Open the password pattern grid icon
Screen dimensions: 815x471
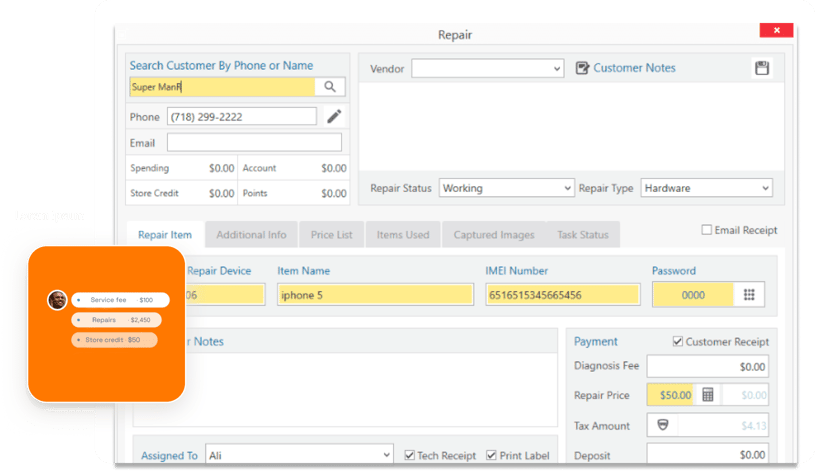point(748,295)
